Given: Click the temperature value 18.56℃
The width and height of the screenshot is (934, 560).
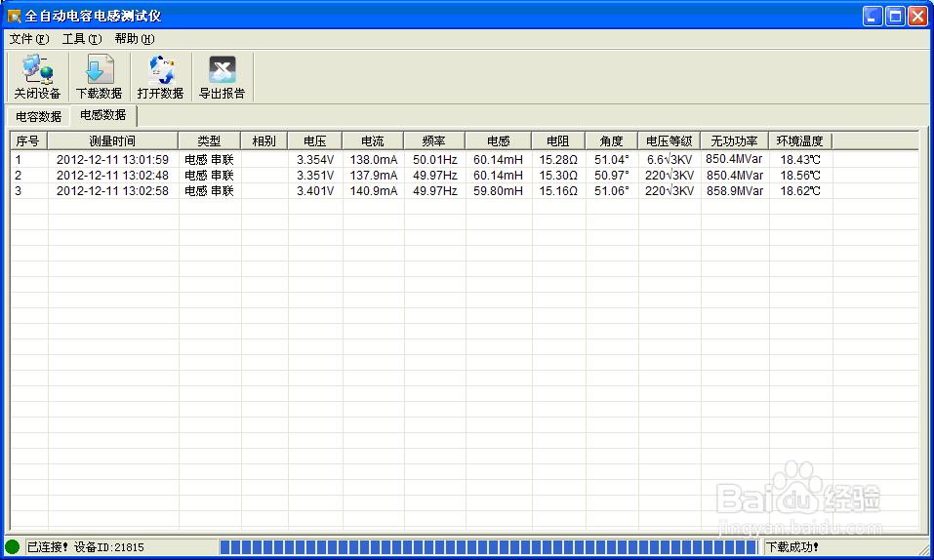Looking at the screenshot, I should coord(800,176).
